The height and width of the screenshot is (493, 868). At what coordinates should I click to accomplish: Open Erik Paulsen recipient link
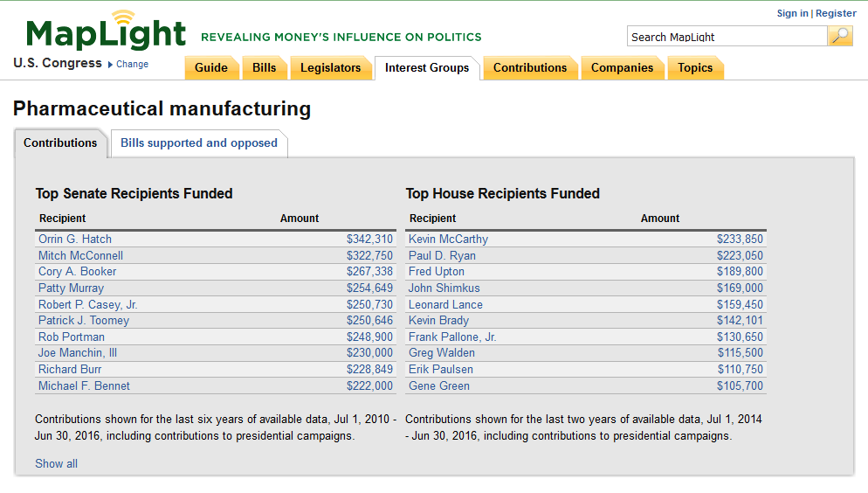click(x=441, y=370)
